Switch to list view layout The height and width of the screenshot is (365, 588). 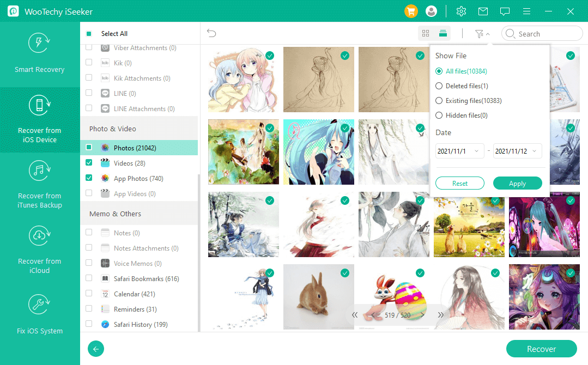pos(443,34)
